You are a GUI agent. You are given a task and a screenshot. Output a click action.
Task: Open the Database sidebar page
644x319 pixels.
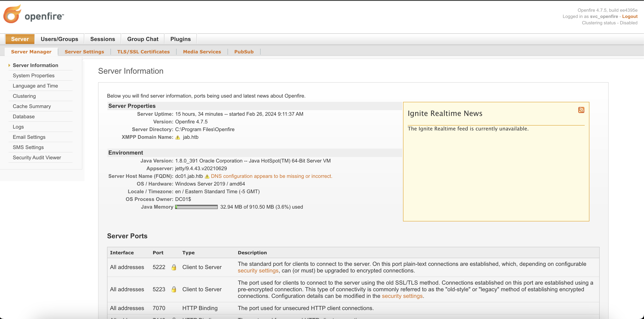pyautogui.click(x=23, y=117)
